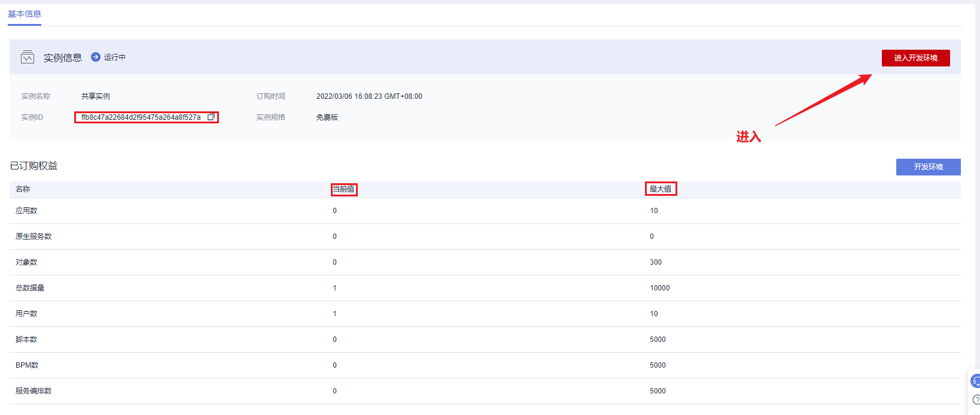Click the blue 开发环境 button
The height and width of the screenshot is (415, 980).
[x=928, y=167]
